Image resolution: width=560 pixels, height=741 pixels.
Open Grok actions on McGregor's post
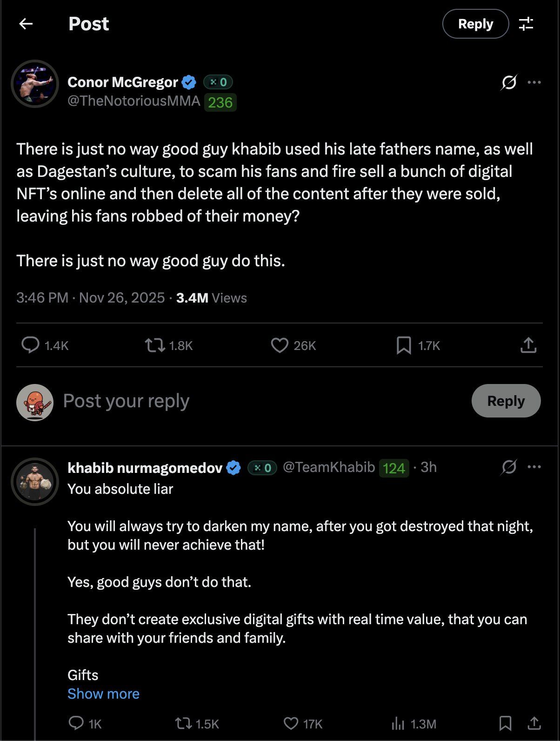click(x=510, y=82)
